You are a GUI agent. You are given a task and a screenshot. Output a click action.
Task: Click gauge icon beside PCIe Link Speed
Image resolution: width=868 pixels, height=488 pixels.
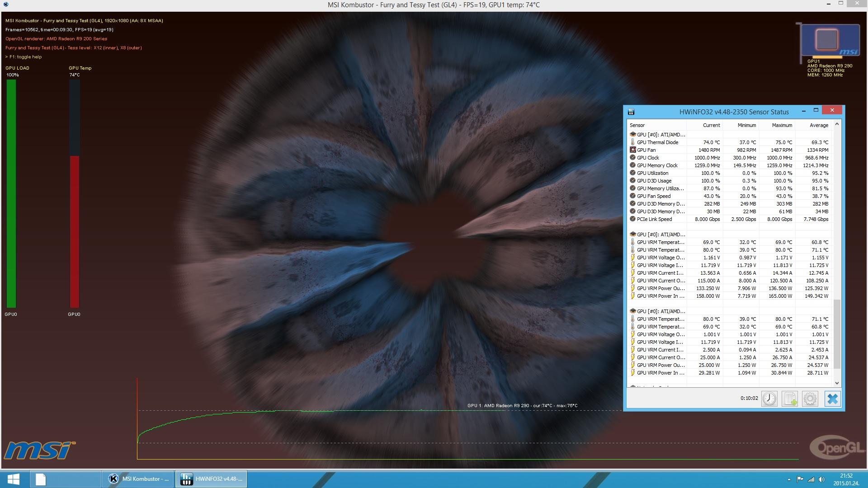pyautogui.click(x=632, y=219)
